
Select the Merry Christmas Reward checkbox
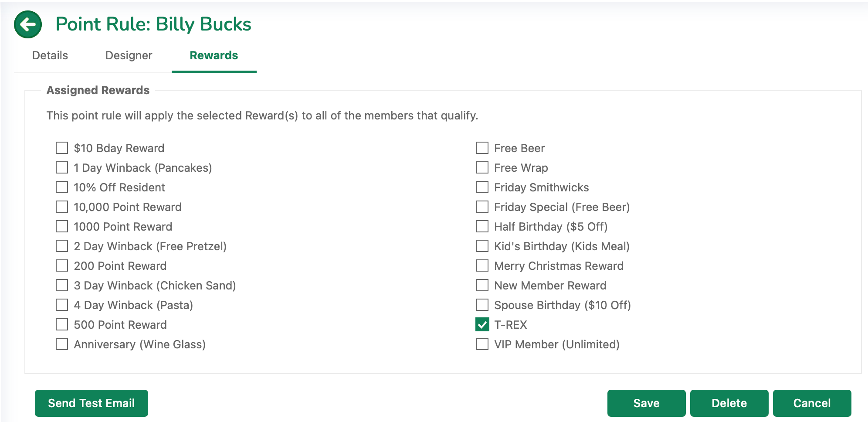coord(482,265)
